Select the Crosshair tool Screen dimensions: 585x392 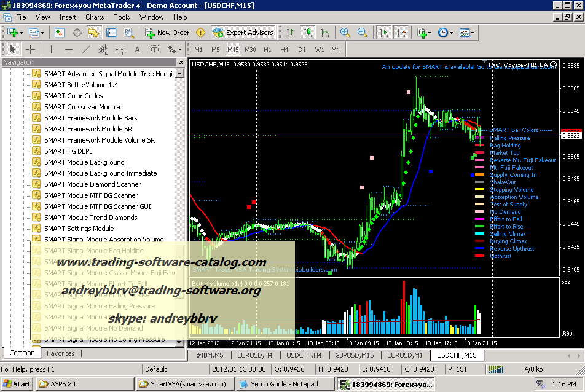point(30,49)
